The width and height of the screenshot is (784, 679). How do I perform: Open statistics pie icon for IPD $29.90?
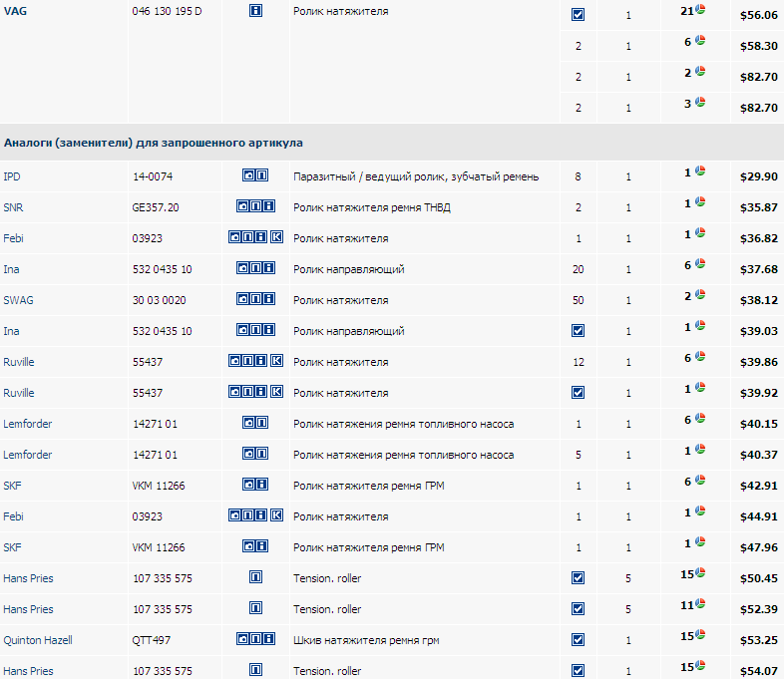700,170
